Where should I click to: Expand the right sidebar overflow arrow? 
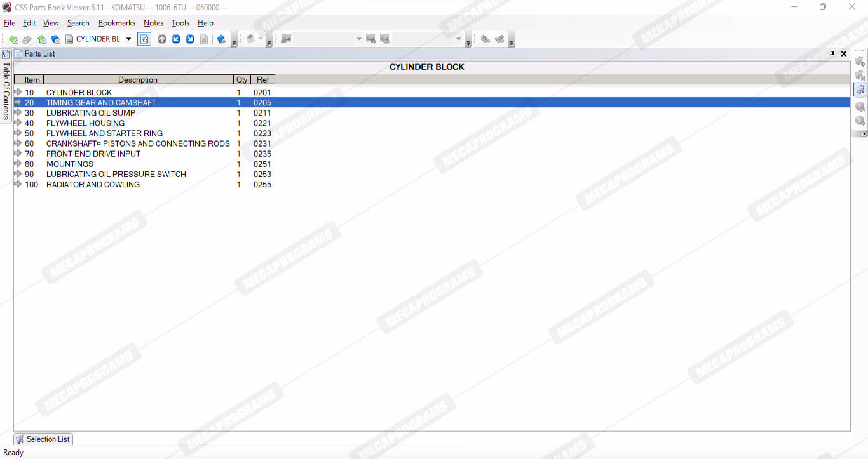pos(863,134)
